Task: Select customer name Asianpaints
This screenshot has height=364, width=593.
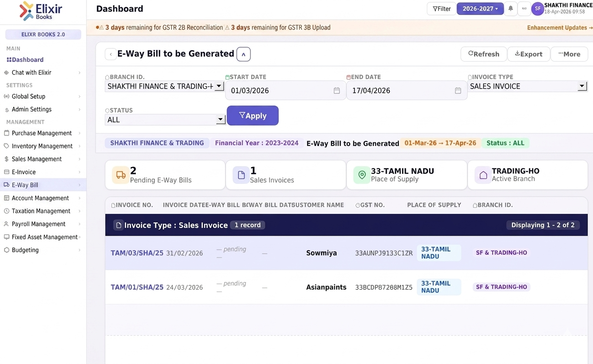Action: [326, 287]
